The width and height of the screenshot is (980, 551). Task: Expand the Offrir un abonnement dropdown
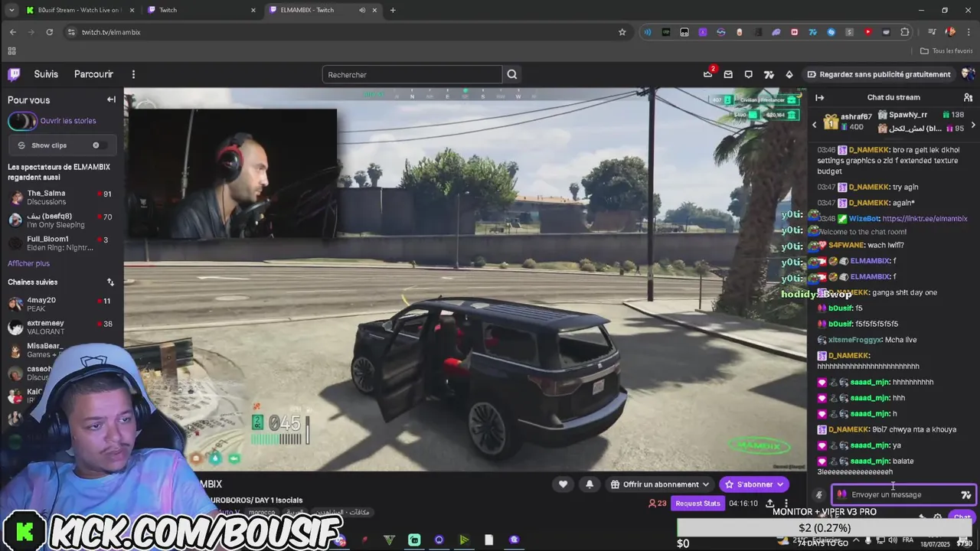click(x=706, y=484)
